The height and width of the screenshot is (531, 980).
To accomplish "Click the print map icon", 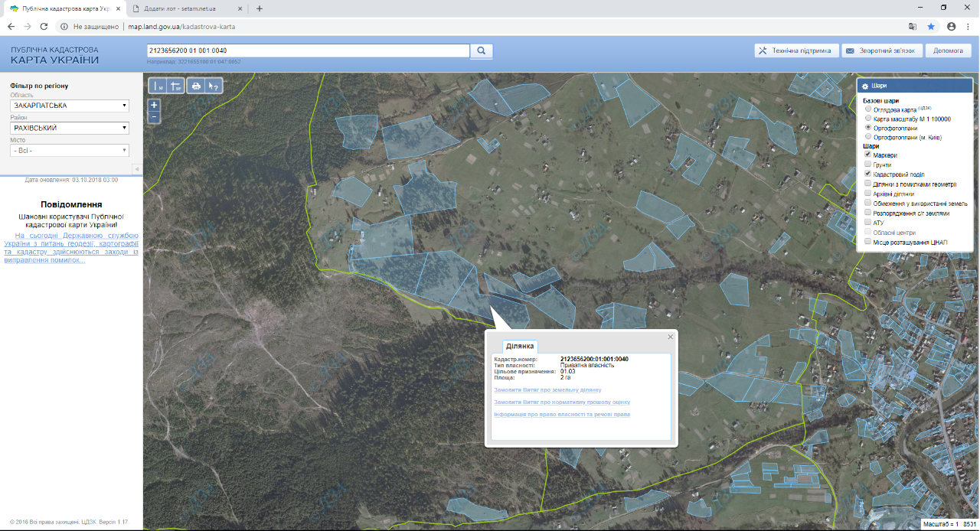I will tap(196, 86).
